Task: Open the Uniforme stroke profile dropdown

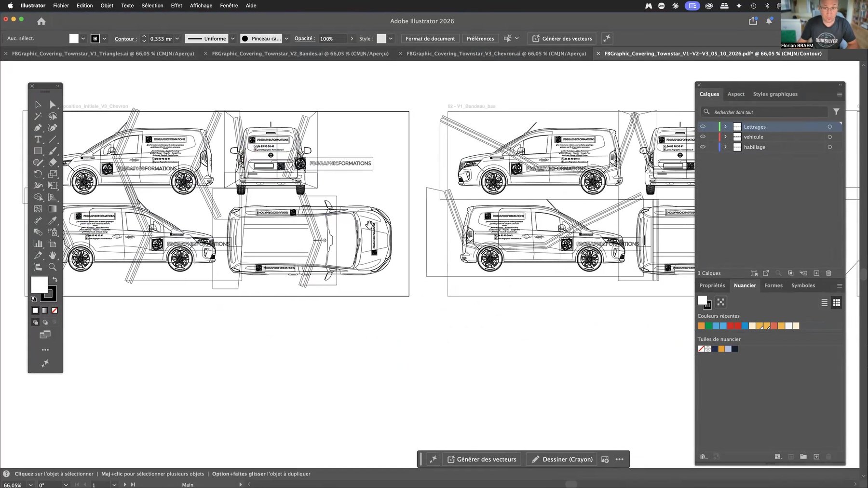Action: pyautogui.click(x=233, y=39)
